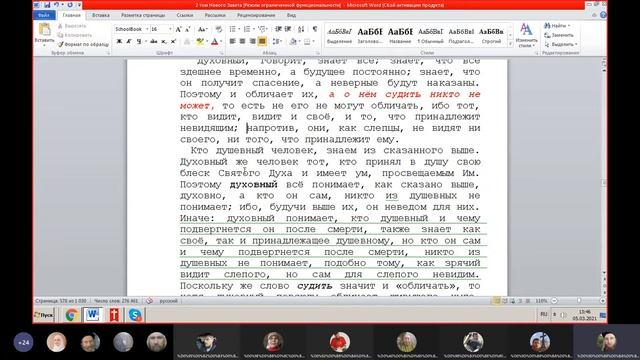Apply the Заголово... heading style
Viewport: 640px width, 360px height.
click(x=370, y=35)
